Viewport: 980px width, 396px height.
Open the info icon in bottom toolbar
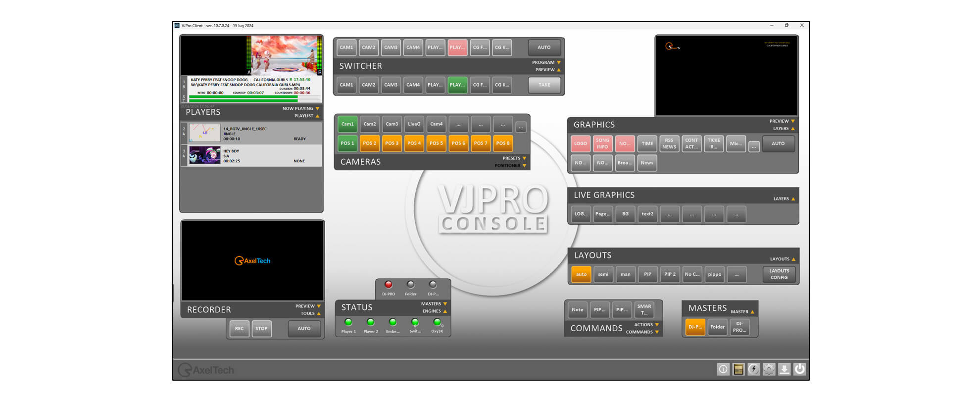click(723, 369)
